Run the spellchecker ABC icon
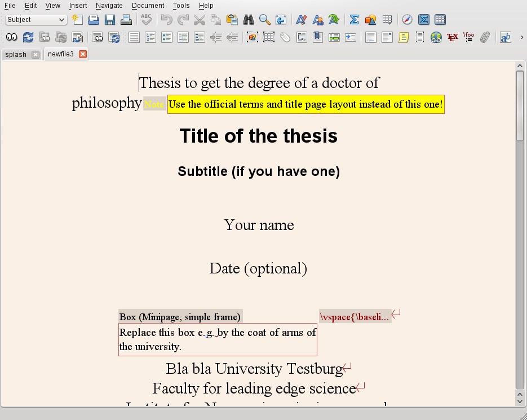Viewport: 527px width, 420px height. [x=147, y=20]
